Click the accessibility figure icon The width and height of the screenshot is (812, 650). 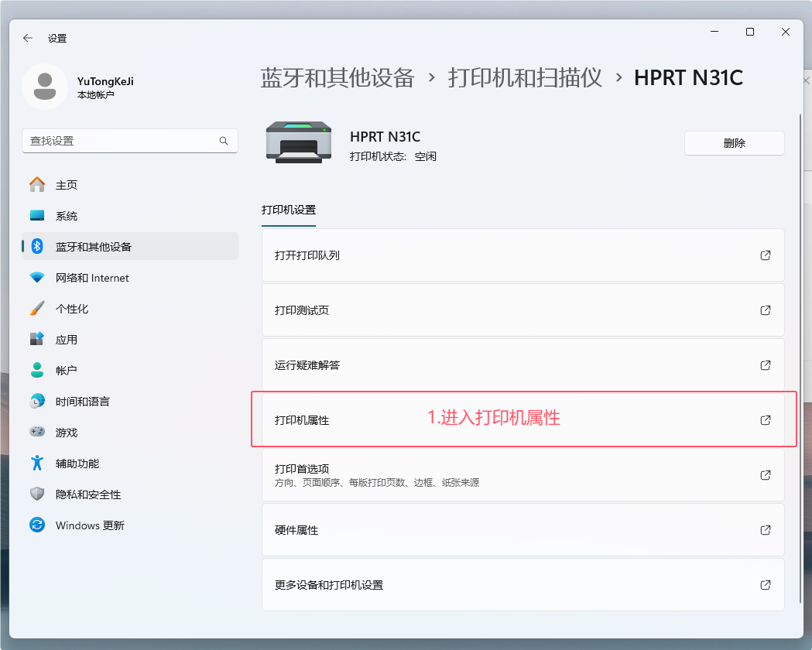(37, 464)
